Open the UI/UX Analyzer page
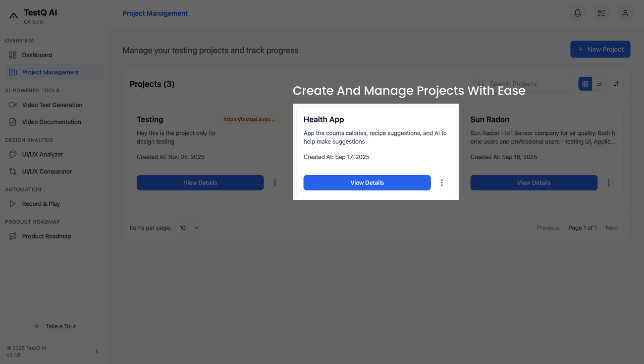 point(43,154)
